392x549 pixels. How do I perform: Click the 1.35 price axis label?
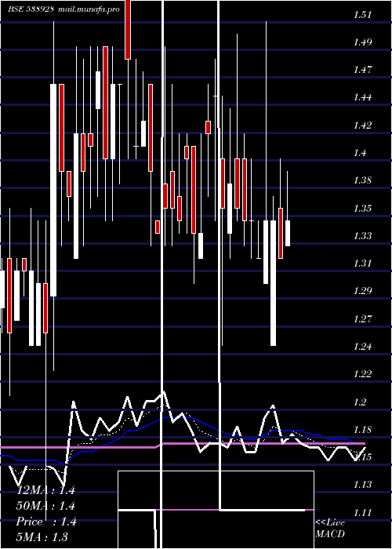coord(362,209)
